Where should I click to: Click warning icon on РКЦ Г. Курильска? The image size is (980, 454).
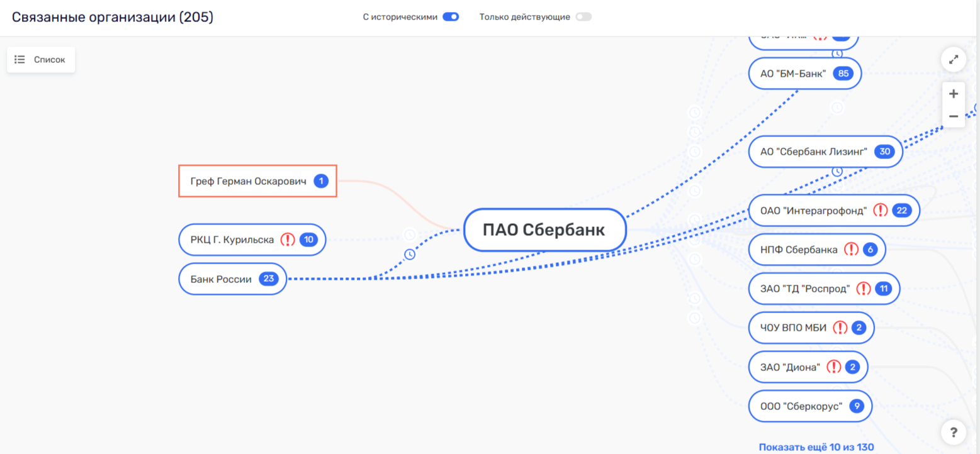coord(288,240)
